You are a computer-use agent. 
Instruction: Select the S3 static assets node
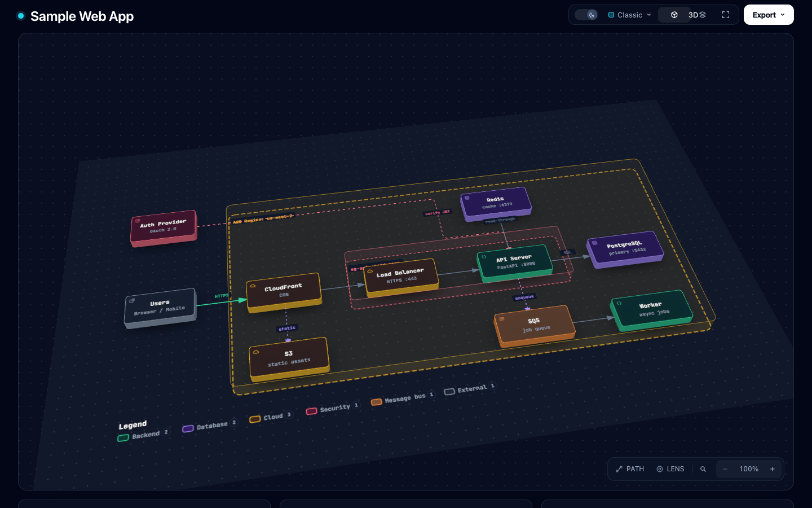click(289, 359)
